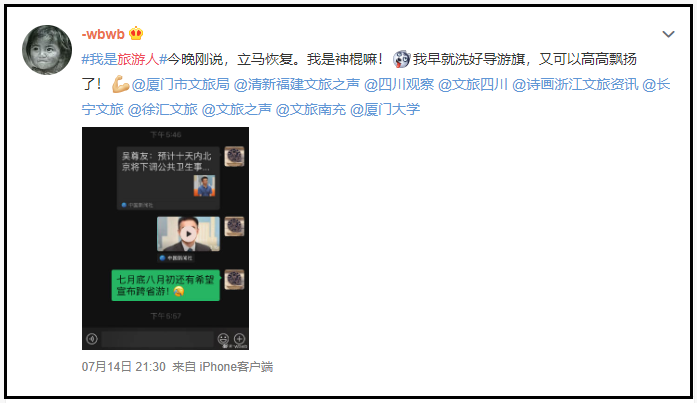Screen dimensions: 697x403
Task: Open the -wbwb username link
Action: (x=103, y=34)
